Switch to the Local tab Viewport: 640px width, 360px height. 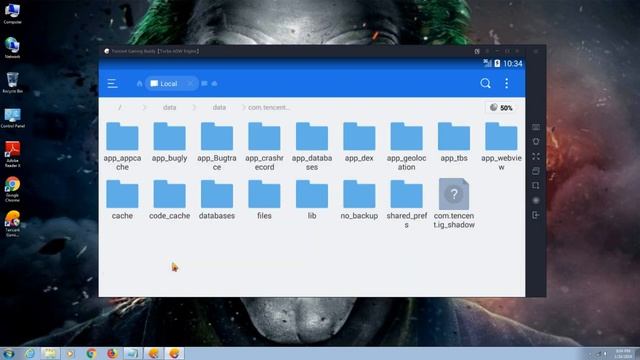164,84
